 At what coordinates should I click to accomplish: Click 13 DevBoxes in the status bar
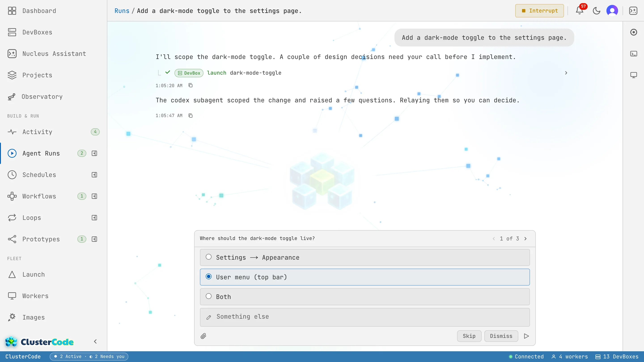617,356
